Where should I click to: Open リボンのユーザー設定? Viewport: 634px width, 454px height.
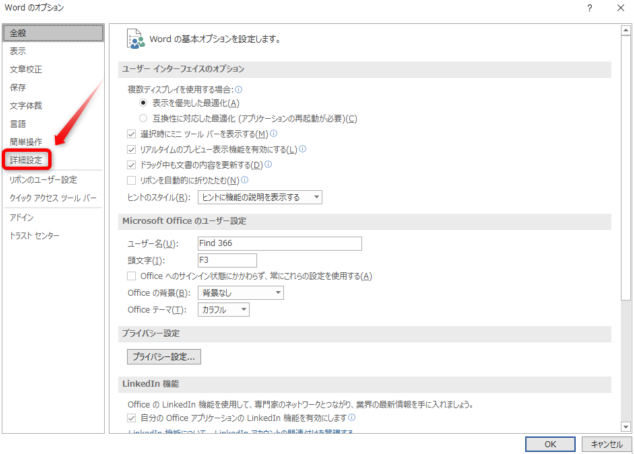click(53, 180)
